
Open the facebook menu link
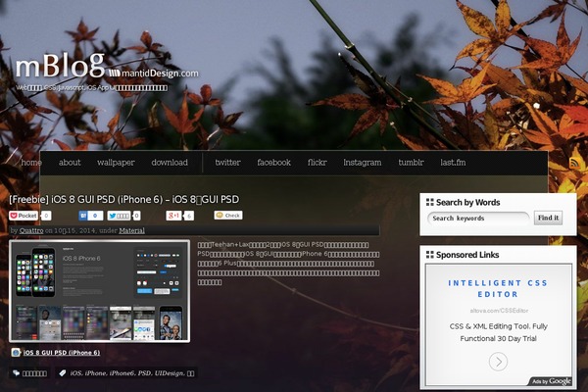[x=273, y=163]
